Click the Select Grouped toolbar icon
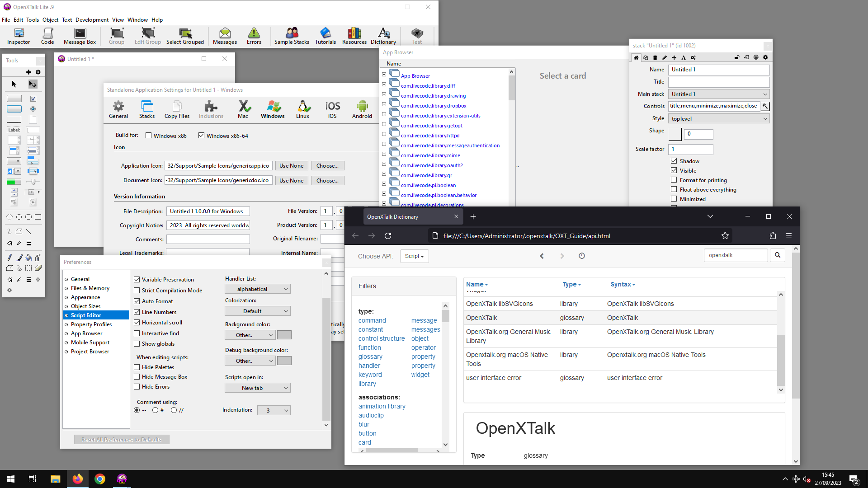The height and width of the screenshot is (488, 868). tap(185, 36)
